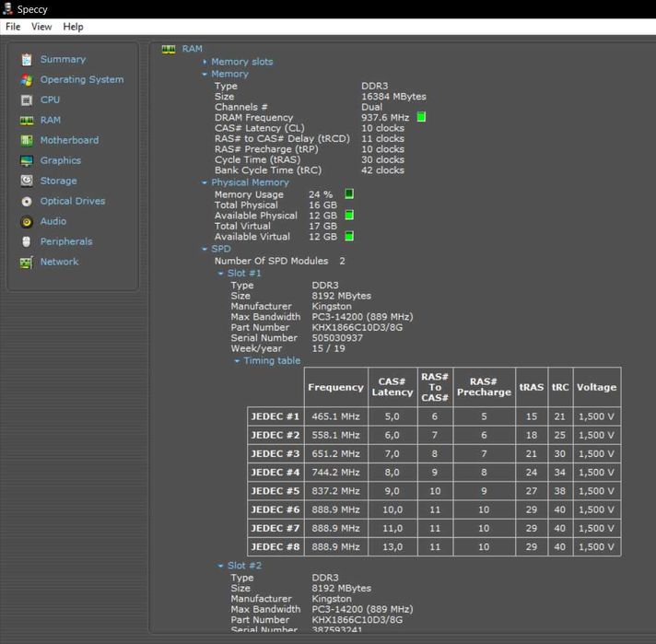Open the Help menu
The image size is (656, 644).
click(x=73, y=27)
